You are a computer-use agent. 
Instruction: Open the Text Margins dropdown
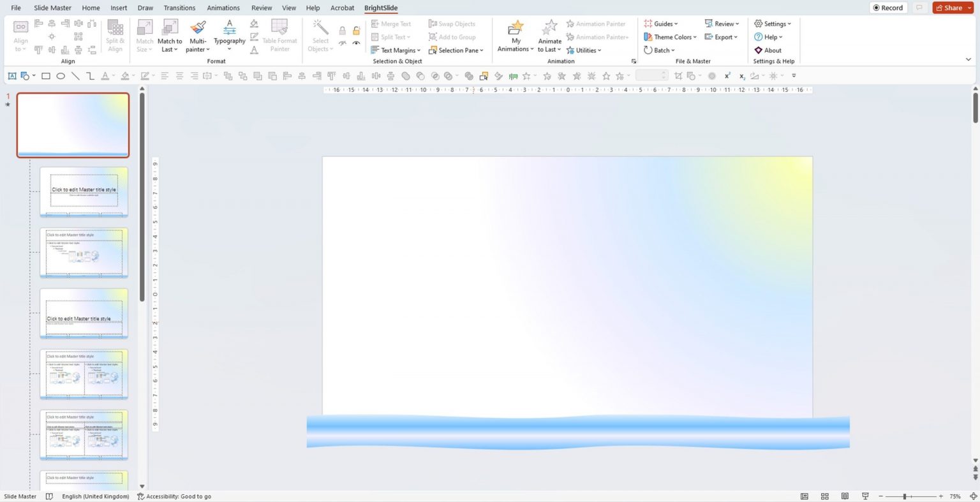pos(397,50)
